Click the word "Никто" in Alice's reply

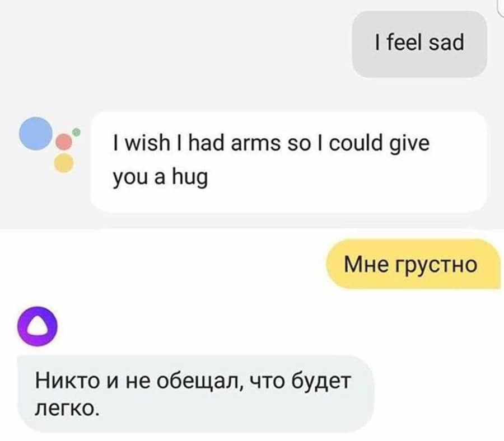[67, 381]
